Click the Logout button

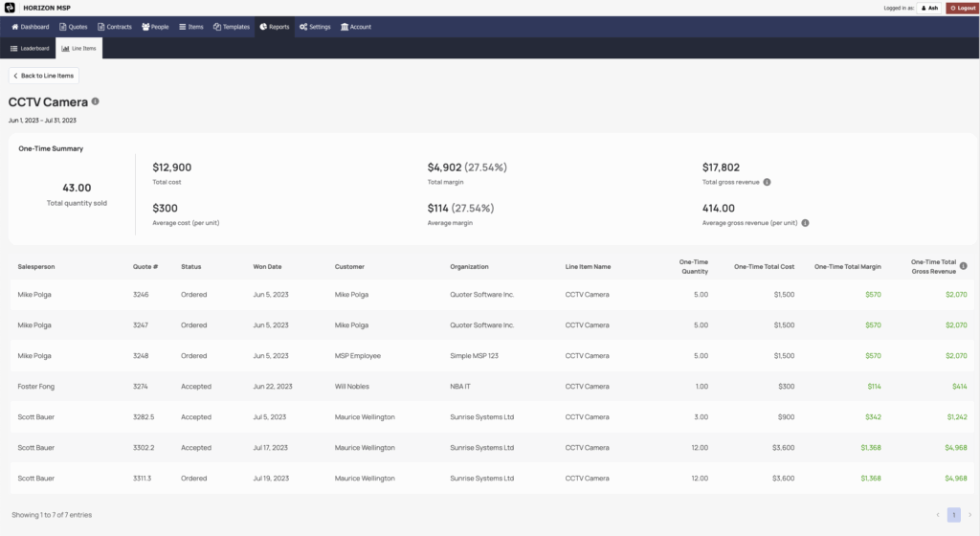pos(962,8)
